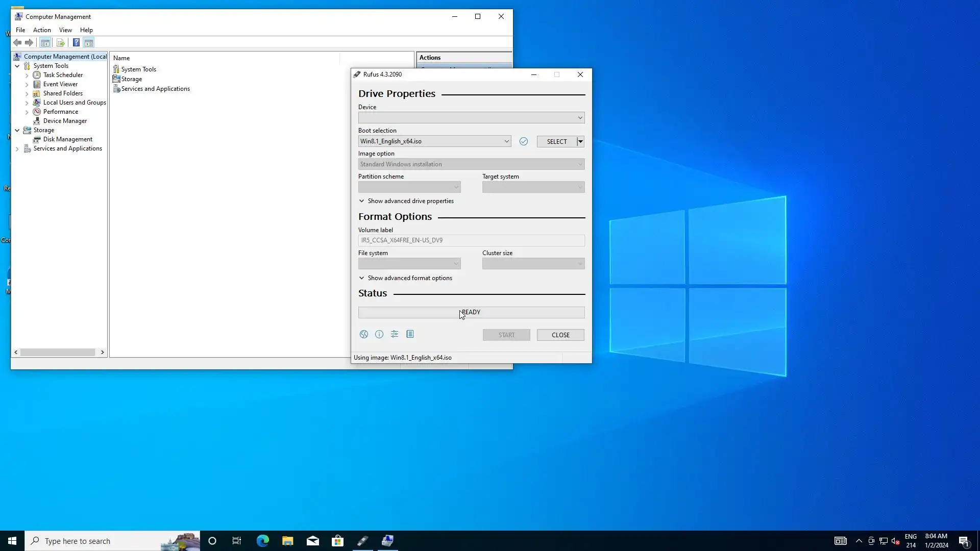Collapse the System Tools tree node

pyautogui.click(x=17, y=66)
